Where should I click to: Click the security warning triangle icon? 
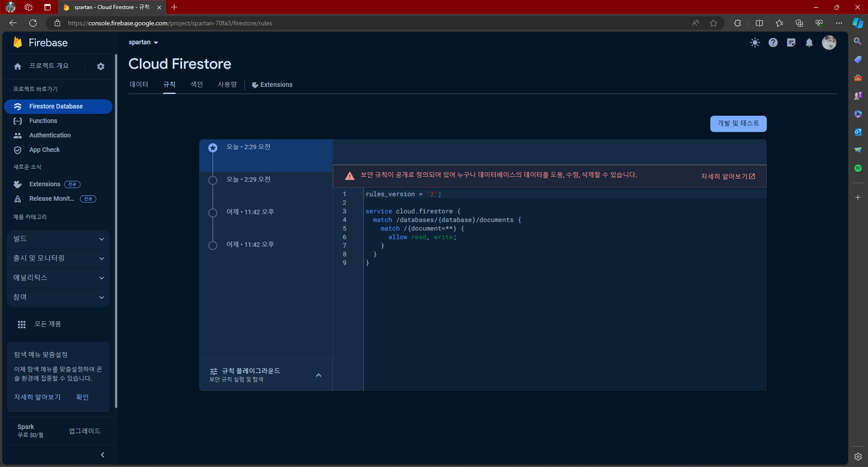pos(350,176)
